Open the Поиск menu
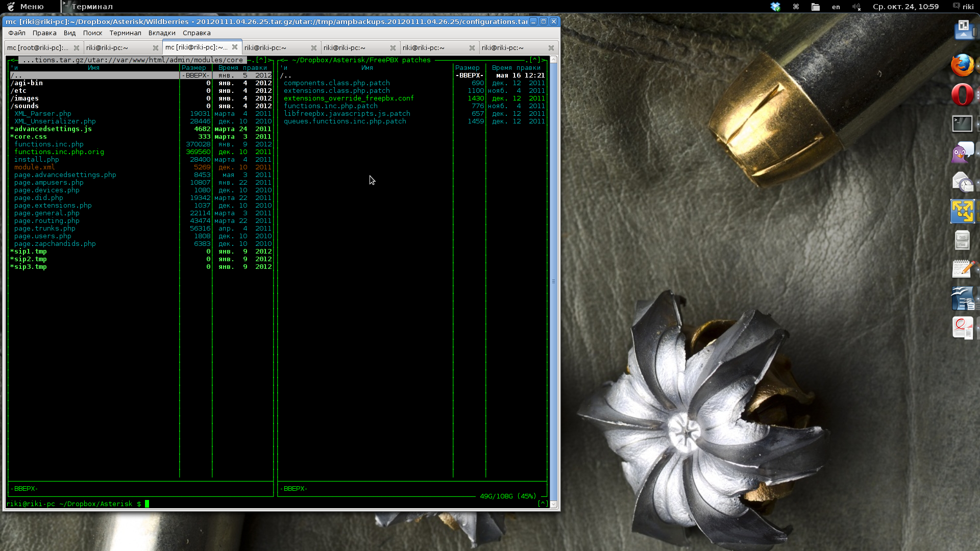 click(92, 33)
